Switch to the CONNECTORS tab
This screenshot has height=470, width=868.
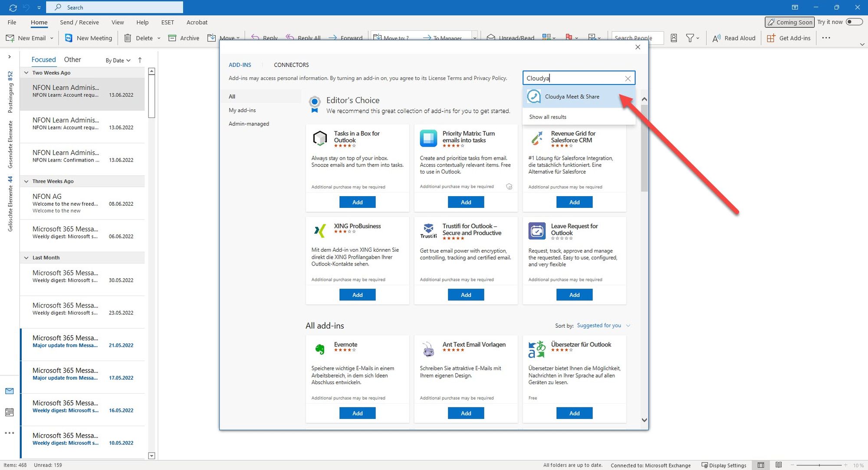click(x=291, y=65)
